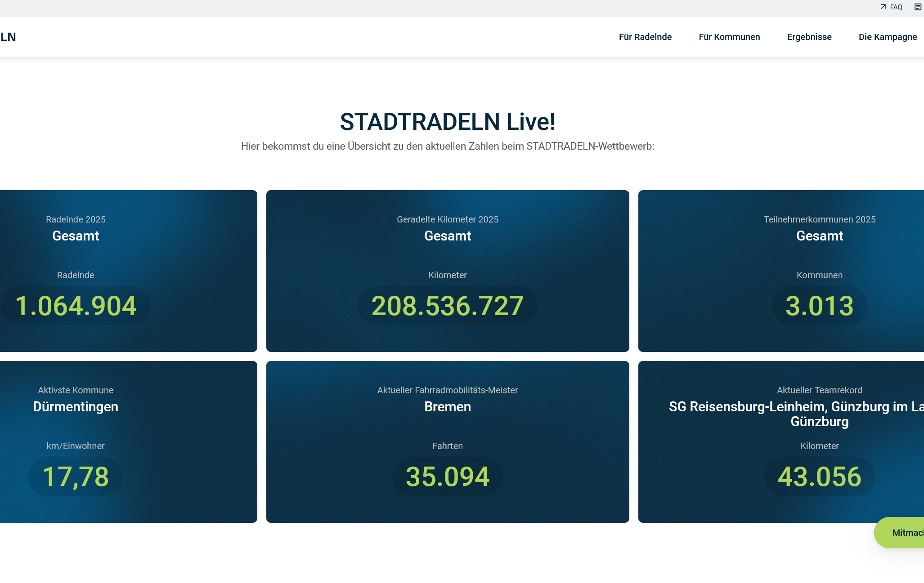Screen dimensions: 924x583
Task: Click the Aktueller Teamrekord label
Action: [x=820, y=390]
